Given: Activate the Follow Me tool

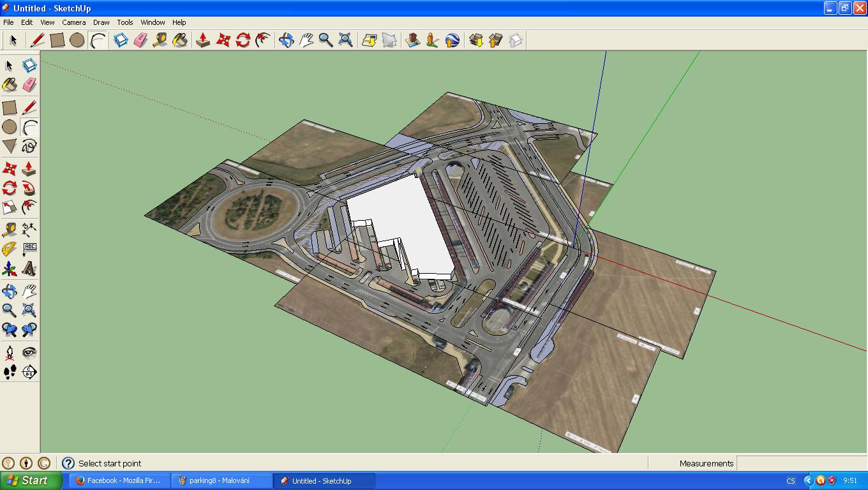Looking at the screenshot, I should tap(29, 188).
